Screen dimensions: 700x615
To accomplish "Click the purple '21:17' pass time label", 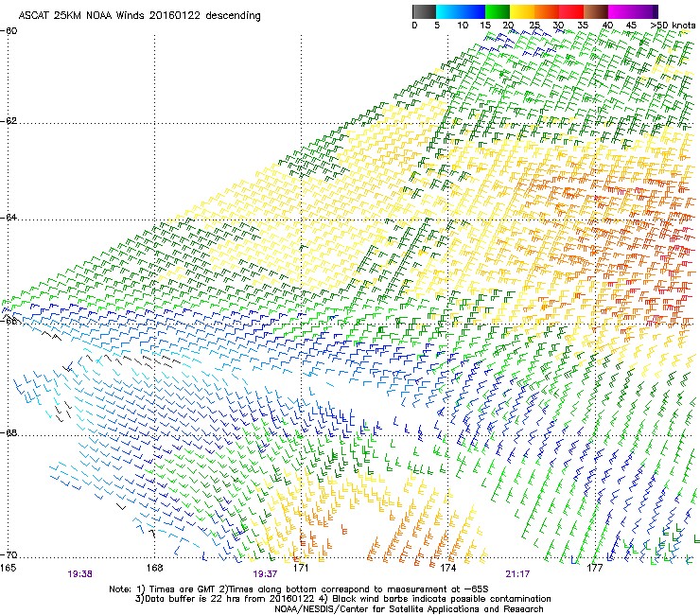I will click(x=517, y=574).
